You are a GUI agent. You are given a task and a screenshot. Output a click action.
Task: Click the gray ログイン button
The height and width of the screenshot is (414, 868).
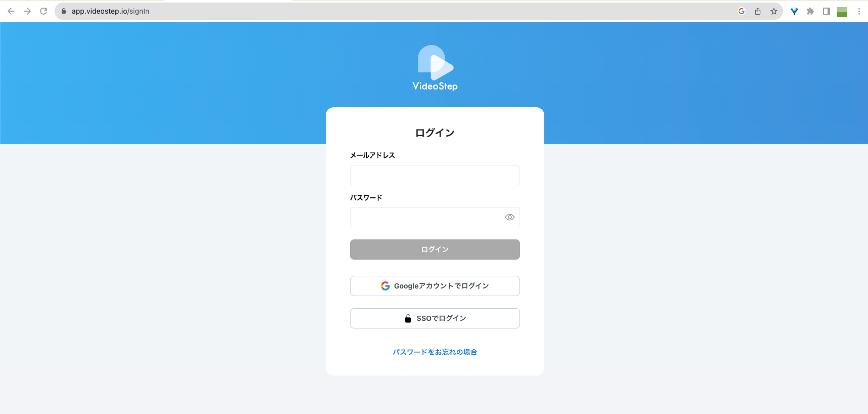tap(435, 250)
